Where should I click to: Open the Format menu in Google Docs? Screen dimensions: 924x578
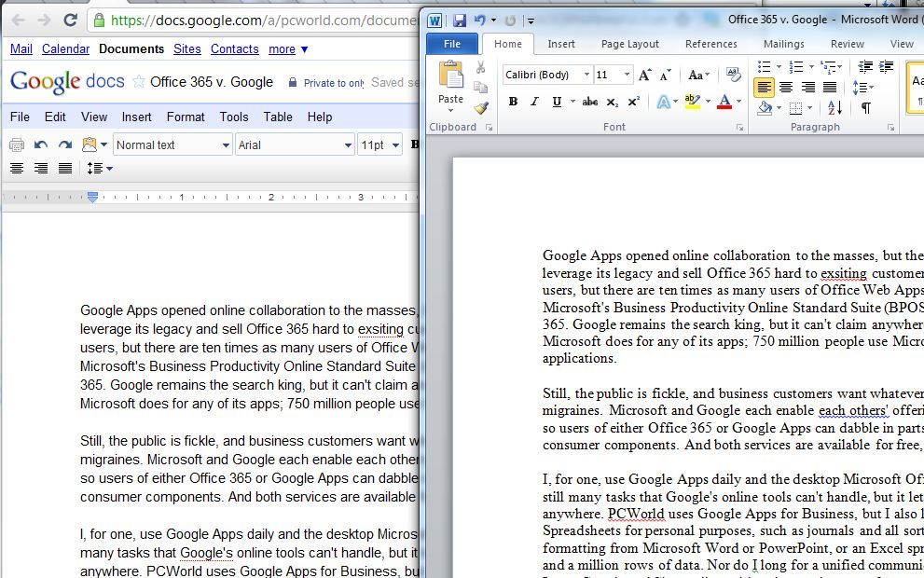[x=186, y=117]
